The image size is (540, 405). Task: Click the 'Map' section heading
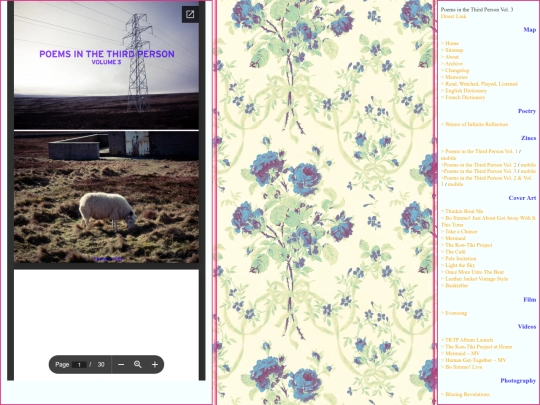(x=530, y=30)
